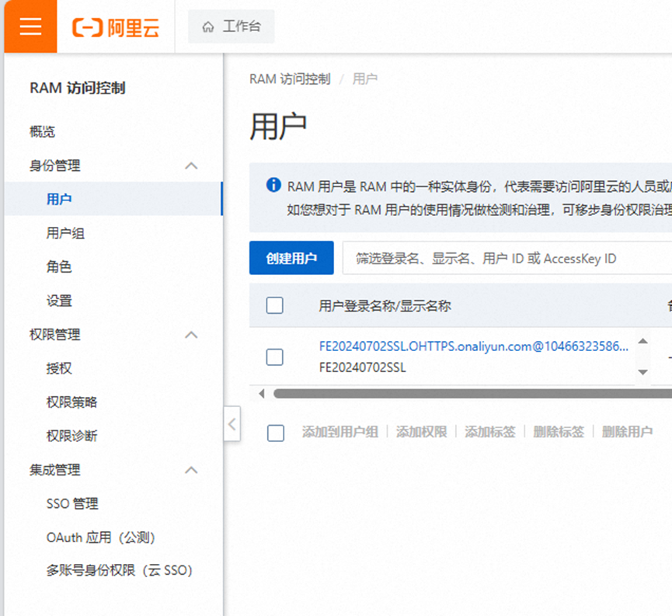This screenshot has height=616, width=672.
Task: Open SSO 管理 in the sidebar
Action: coord(72,503)
